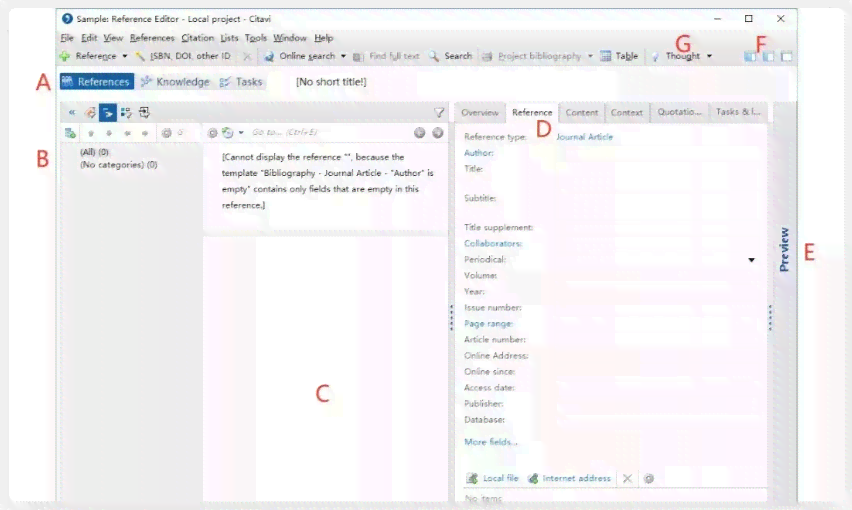Go to the next reference with the right round arrow

[437, 133]
